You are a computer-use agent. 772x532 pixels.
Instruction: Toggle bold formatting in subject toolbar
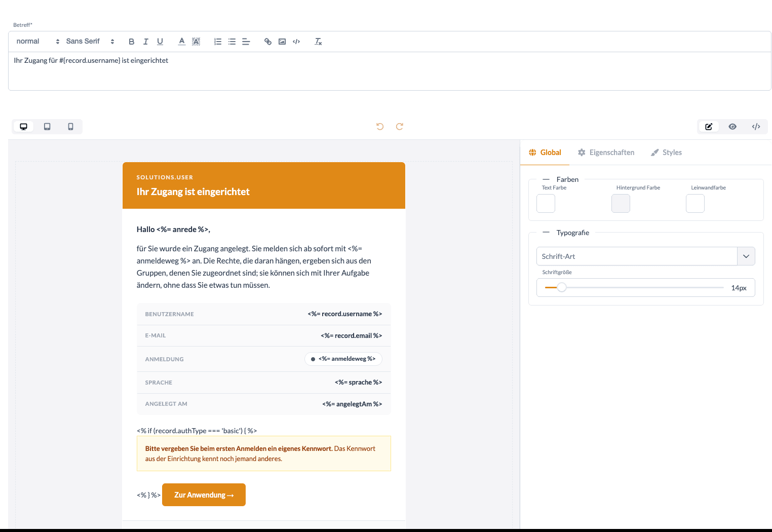pos(132,42)
